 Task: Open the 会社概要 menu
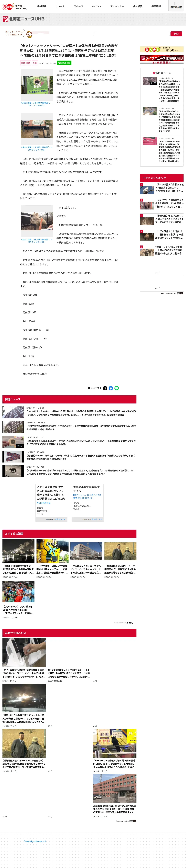[x=138, y=6]
